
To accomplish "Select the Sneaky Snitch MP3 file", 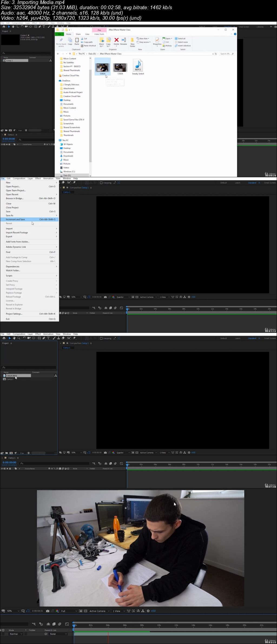I will 138,67.
